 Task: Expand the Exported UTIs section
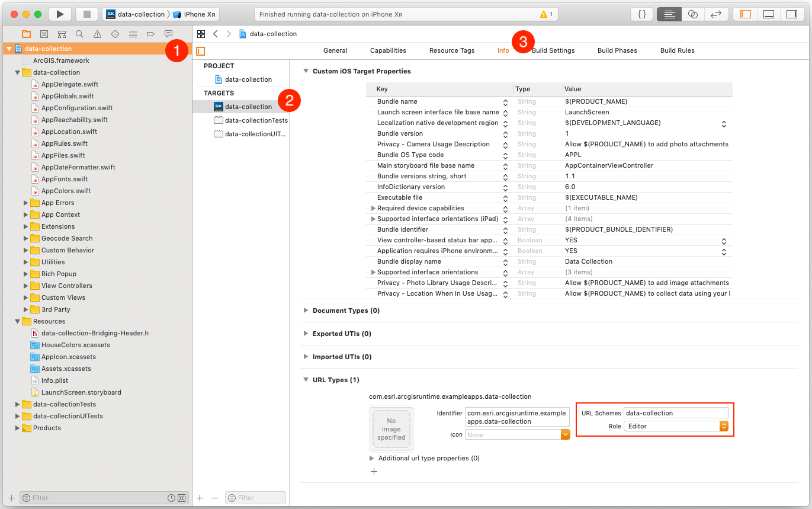(x=306, y=334)
